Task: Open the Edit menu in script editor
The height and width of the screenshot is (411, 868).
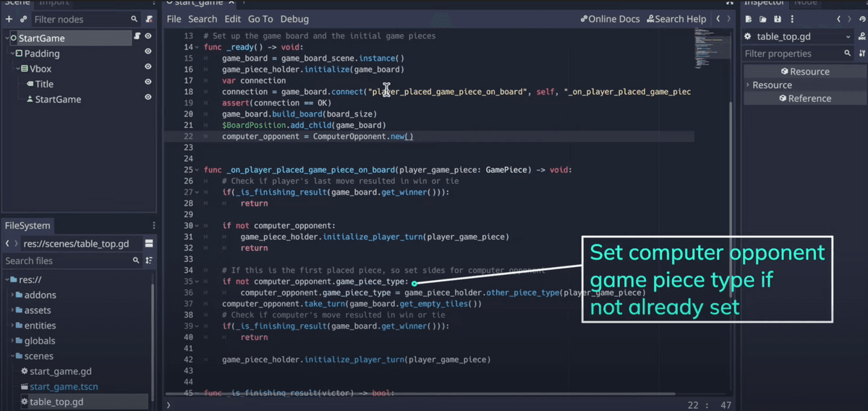Action: click(x=232, y=19)
